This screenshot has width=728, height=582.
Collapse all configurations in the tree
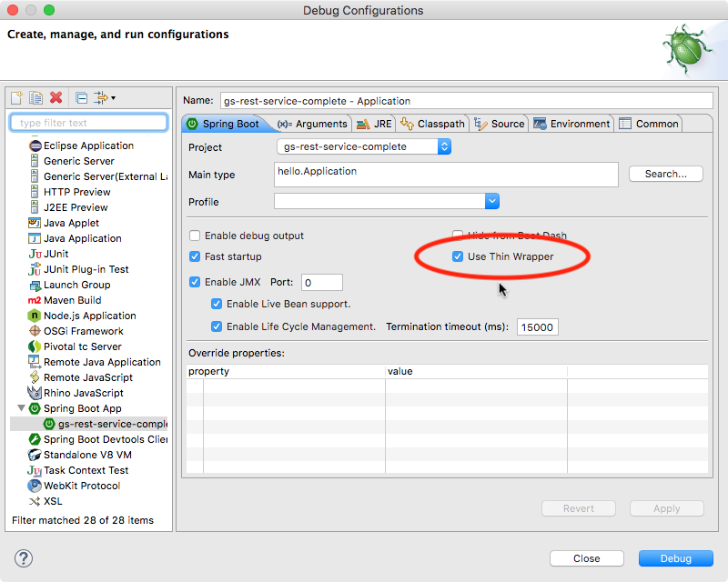point(81,98)
